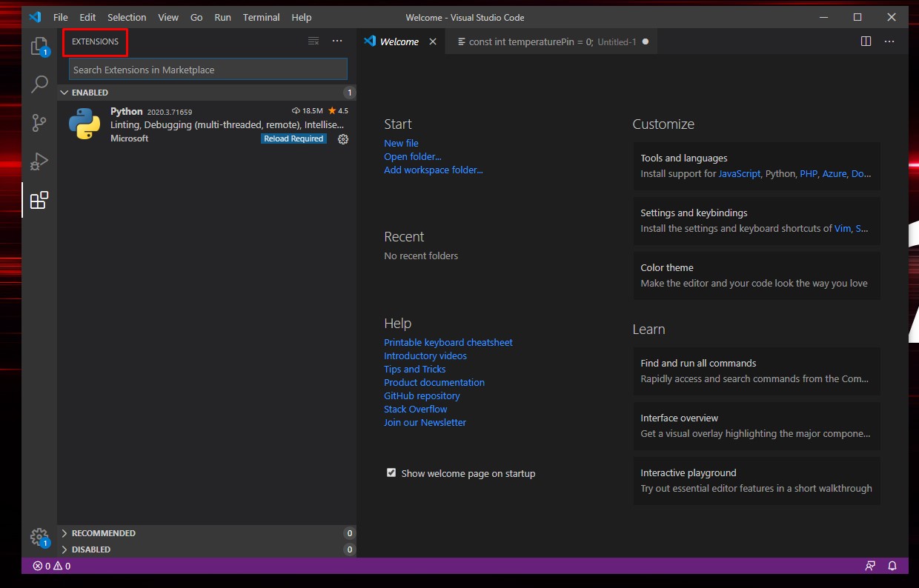Open the notifications bell in status bar

(892, 565)
